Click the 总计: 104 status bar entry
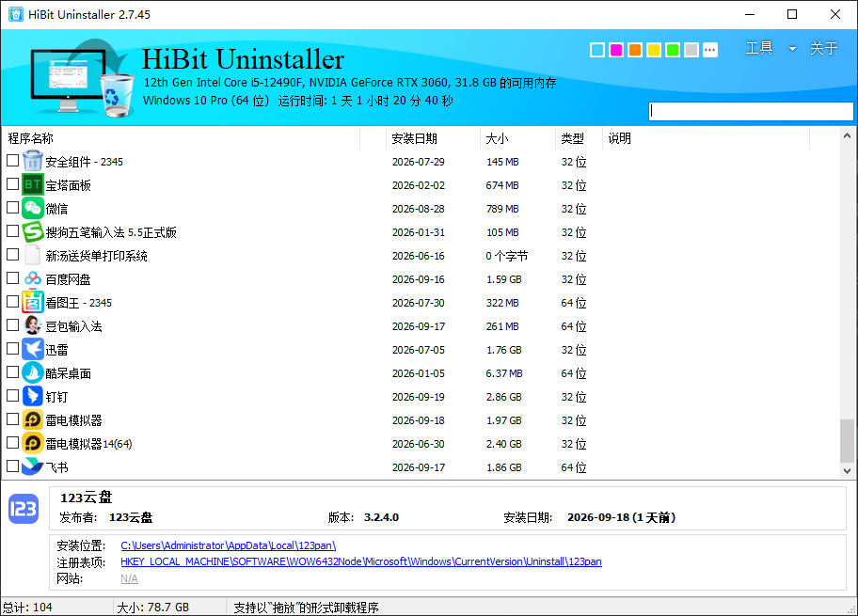858x616 pixels. click(x=27, y=608)
